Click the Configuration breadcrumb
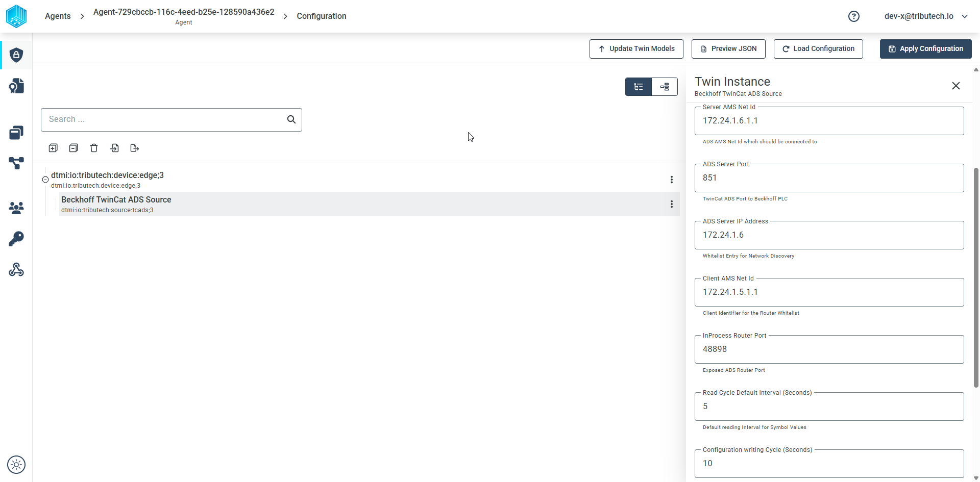Image resolution: width=980 pixels, height=482 pixels. 322,16
